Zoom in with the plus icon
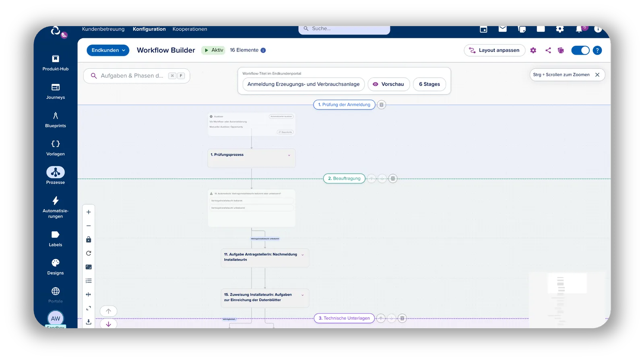The image size is (644, 360). click(x=89, y=212)
